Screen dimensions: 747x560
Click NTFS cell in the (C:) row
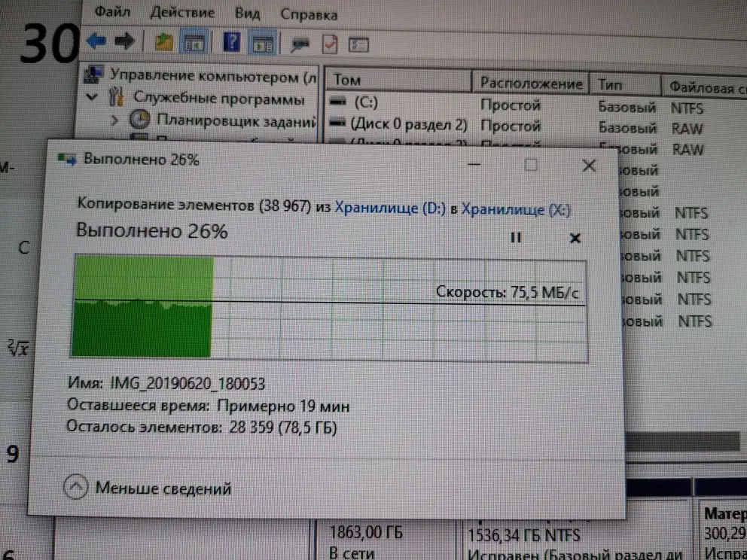[687, 108]
